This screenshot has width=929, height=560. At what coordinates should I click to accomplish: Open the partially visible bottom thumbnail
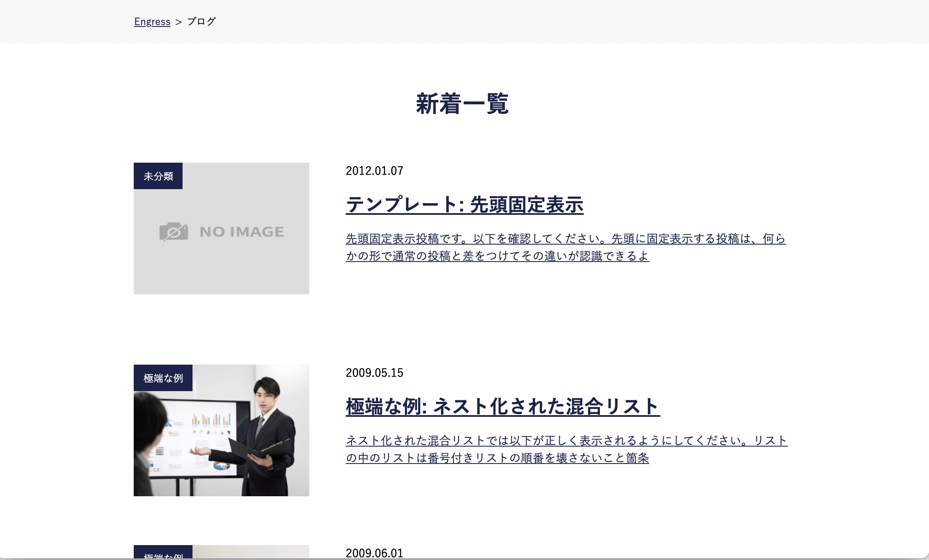point(250,552)
